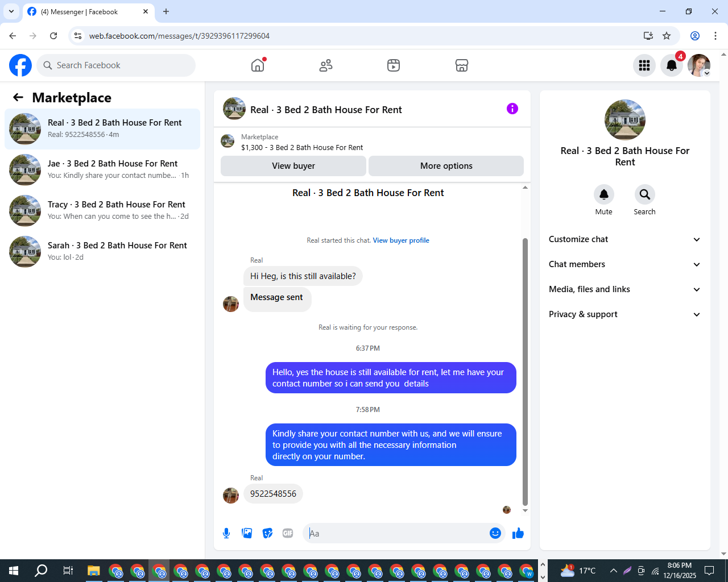
Task: Go to the Home feed icon
Action: click(x=258, y=65)
